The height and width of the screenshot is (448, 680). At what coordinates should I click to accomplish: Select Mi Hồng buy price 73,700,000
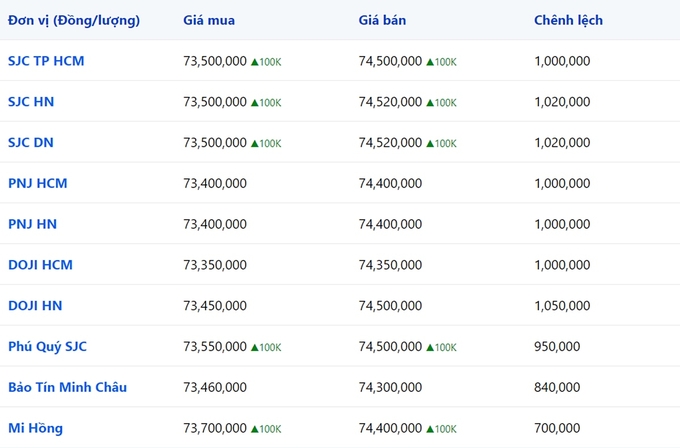215,428
